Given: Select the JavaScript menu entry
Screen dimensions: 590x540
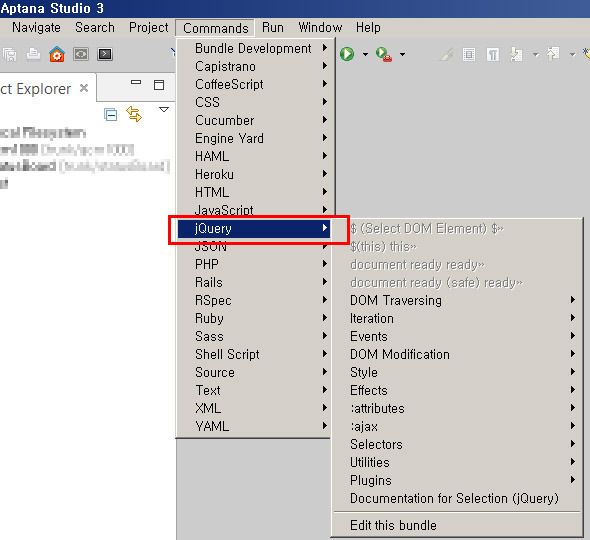Looking at the screenshot, I should (x=254, y=210).
